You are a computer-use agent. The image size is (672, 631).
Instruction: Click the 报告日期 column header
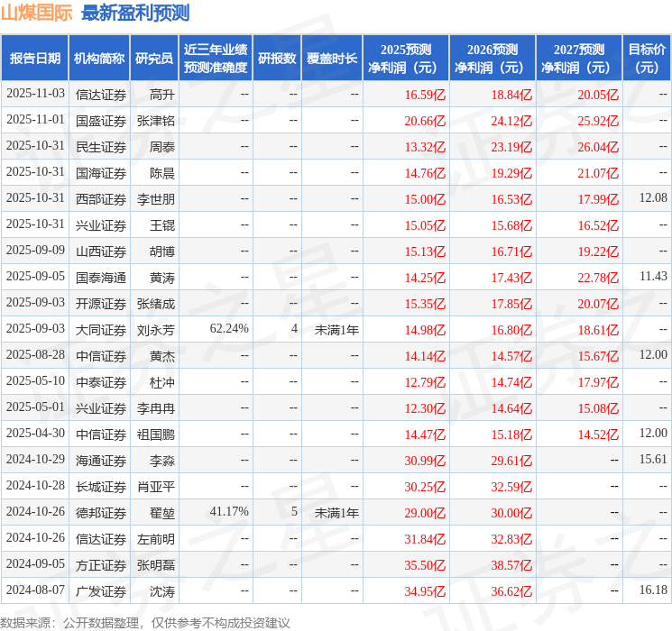pyautogui.click(x=34, y=59)
